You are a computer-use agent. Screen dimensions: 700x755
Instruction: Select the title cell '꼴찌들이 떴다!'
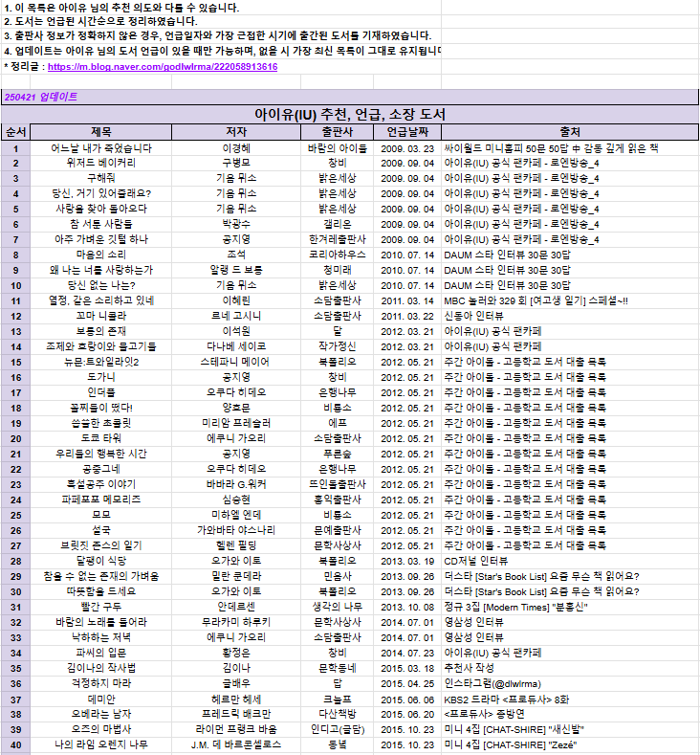(101, 409)
